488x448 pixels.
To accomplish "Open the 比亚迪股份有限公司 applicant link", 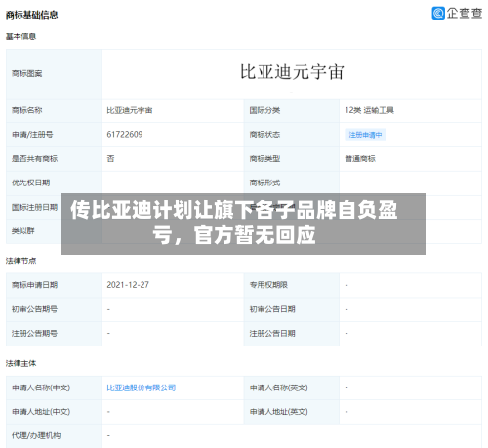I will [142, 387].
